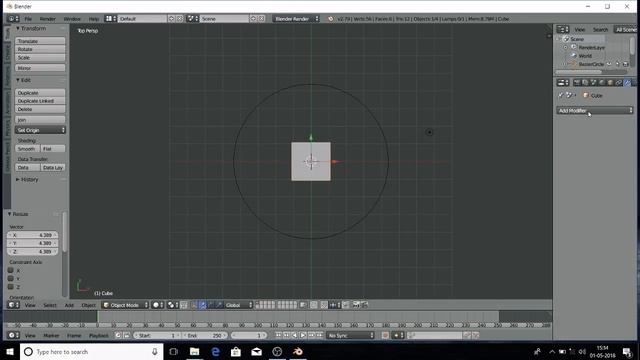Toggle the 3D manipulator widget icon
This screenshot has width=640, height=360.
tap(194, 305)
